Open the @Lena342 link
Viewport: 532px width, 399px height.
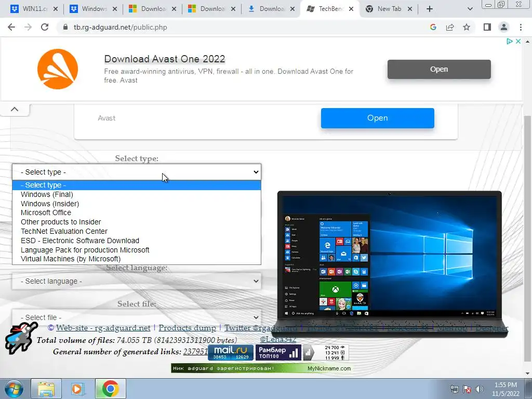tap(278, 339)
